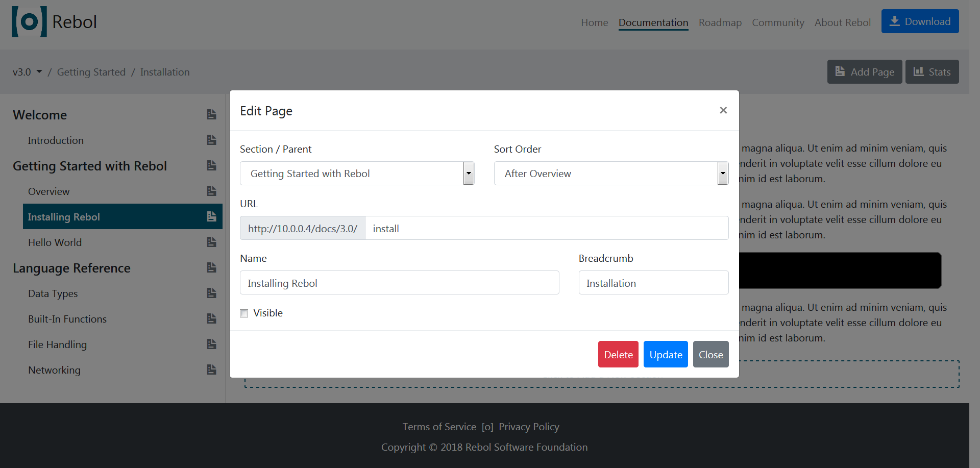Click the gray Close button
This screenshot has width=980, height=468.
[x=710, y=354]
